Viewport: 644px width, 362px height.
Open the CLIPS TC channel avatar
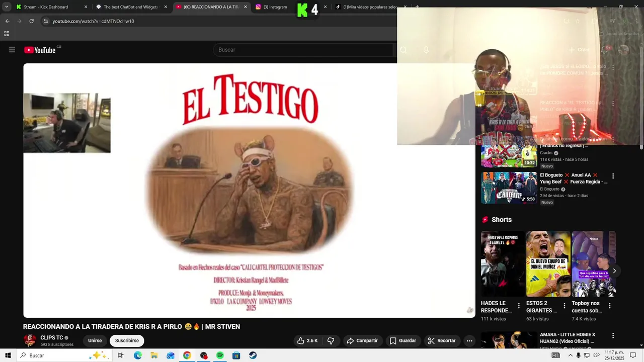(x=30, y=340)
